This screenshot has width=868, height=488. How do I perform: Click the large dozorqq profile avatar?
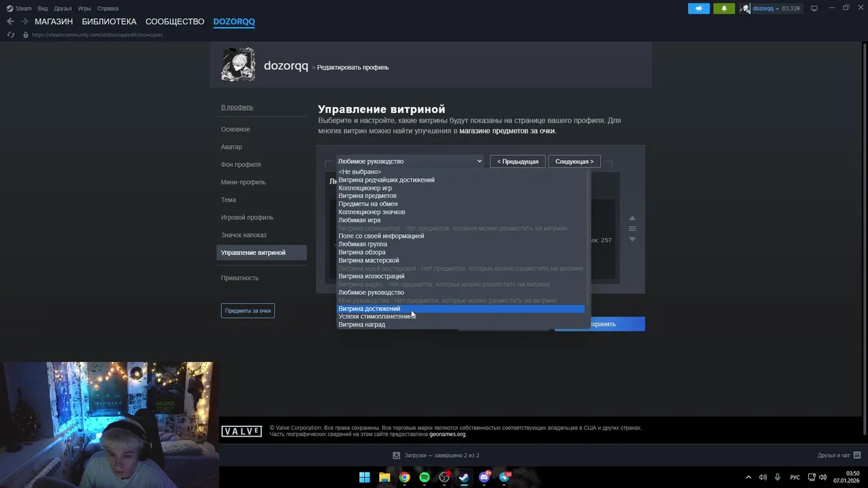pos(238,65)
